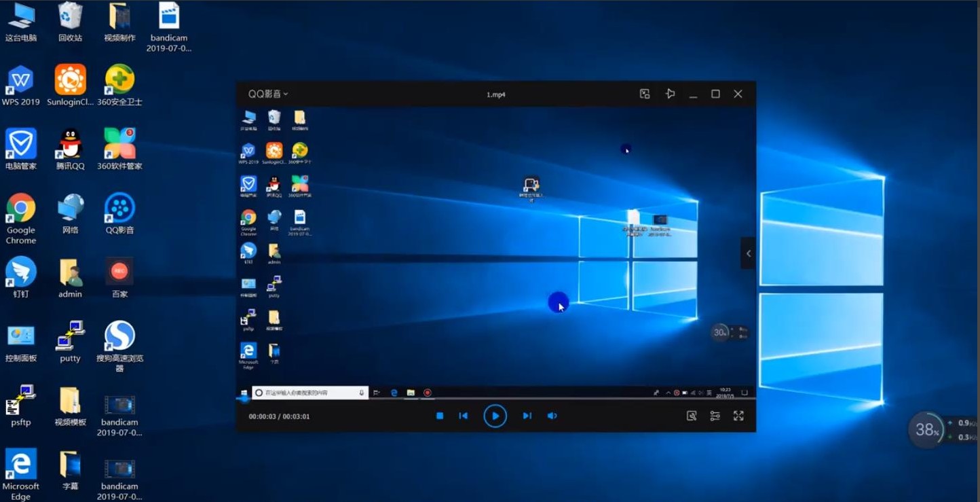Select the Google Chrome desktop shortcut
The height and width of the screenshot is (502, 980).
pyautogui.click(x=21, y=219)
